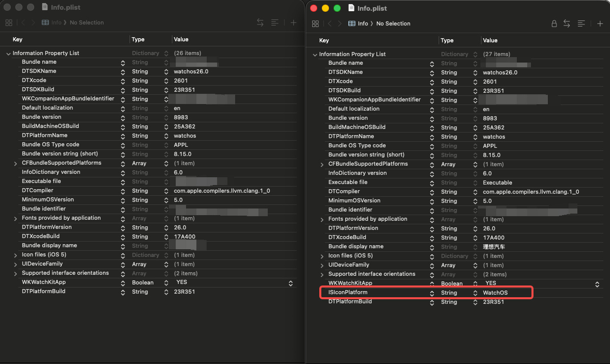Open the String type popup for the ISIconPlatform row
This screenshot has width=610, height=364.
pyautogui.click(x=475, y=293)
